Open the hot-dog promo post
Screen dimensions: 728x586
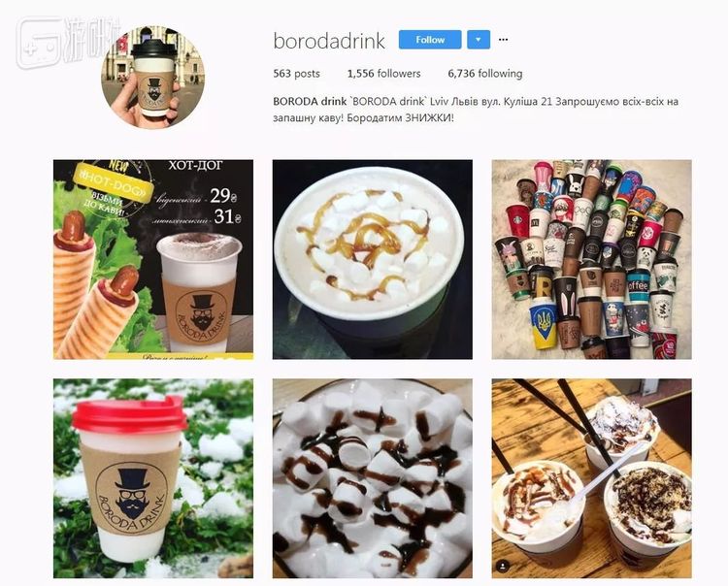153,260
